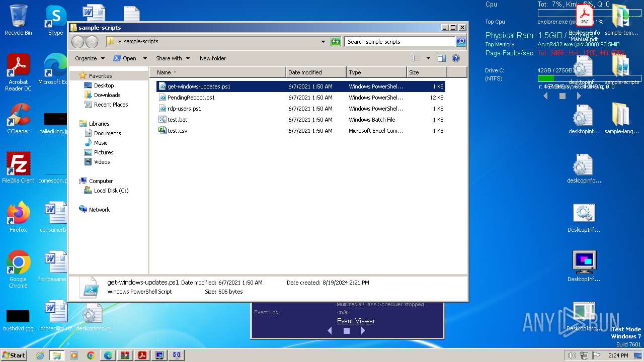Open Windows Media Player from taskbar
Viewport: 644px width, 362px height.
[x=74, y=355]
